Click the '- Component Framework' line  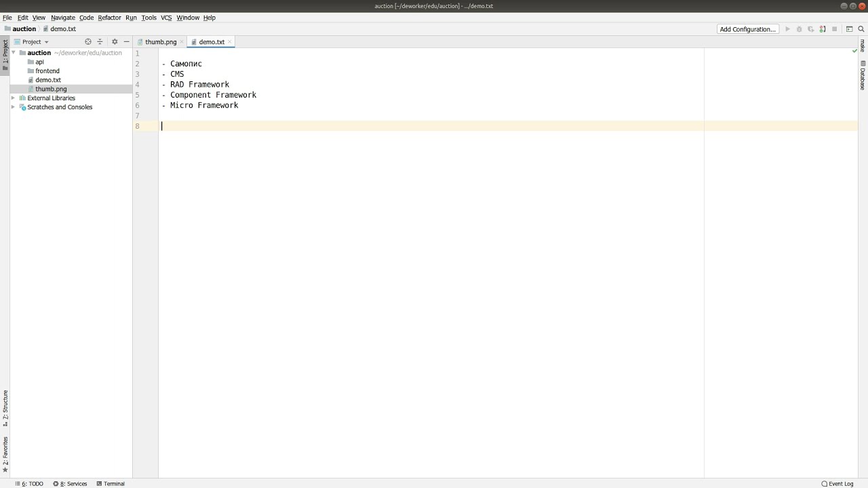coord(209,95)
